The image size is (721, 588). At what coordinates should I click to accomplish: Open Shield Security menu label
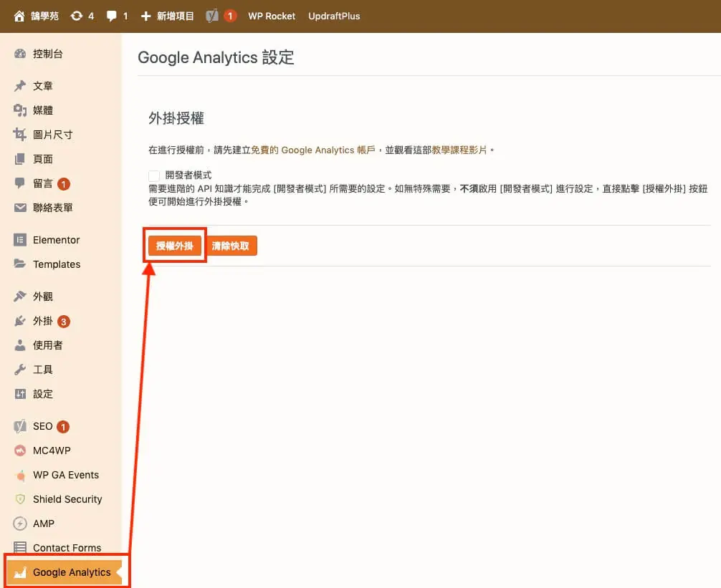click(67, 499)
